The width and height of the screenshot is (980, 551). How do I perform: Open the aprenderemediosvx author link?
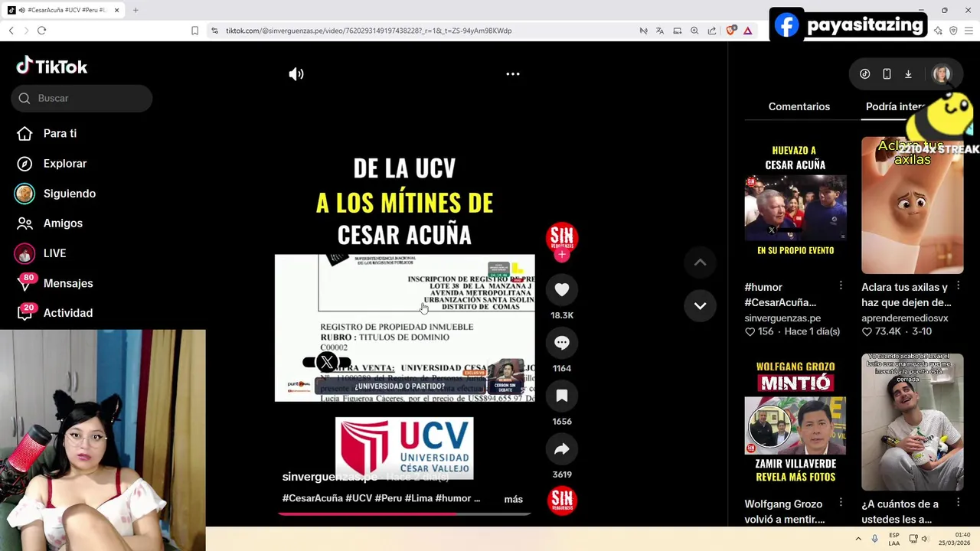(x=905, y=318)
